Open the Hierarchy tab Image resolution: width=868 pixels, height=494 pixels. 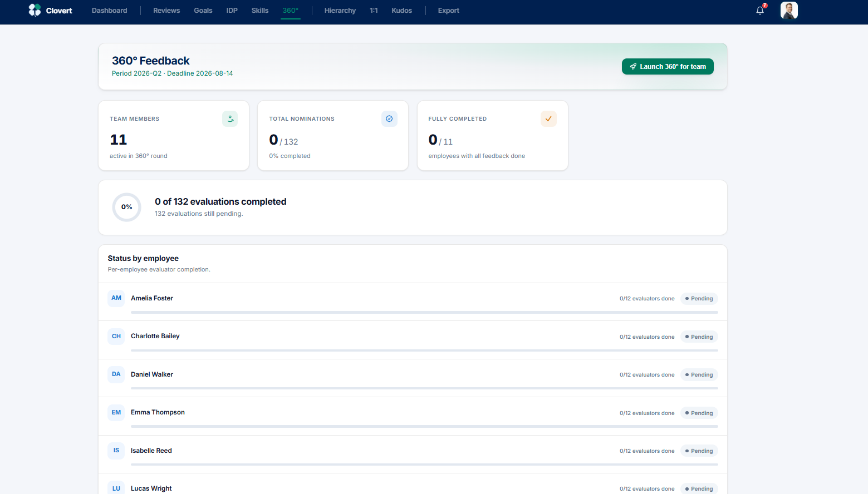pos(340,11)
